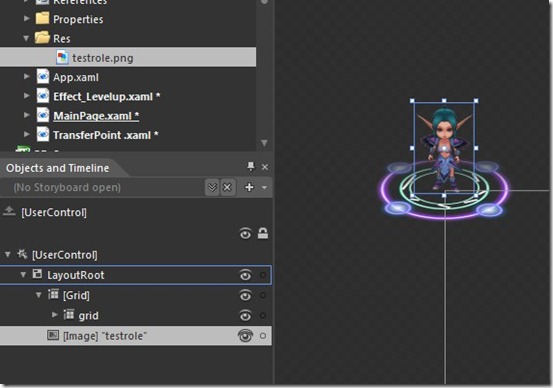The height and width of the screenshot is (388, 553).
Task: Click project panel scrollbar down arrow
Action: click(x=264, y=143)
